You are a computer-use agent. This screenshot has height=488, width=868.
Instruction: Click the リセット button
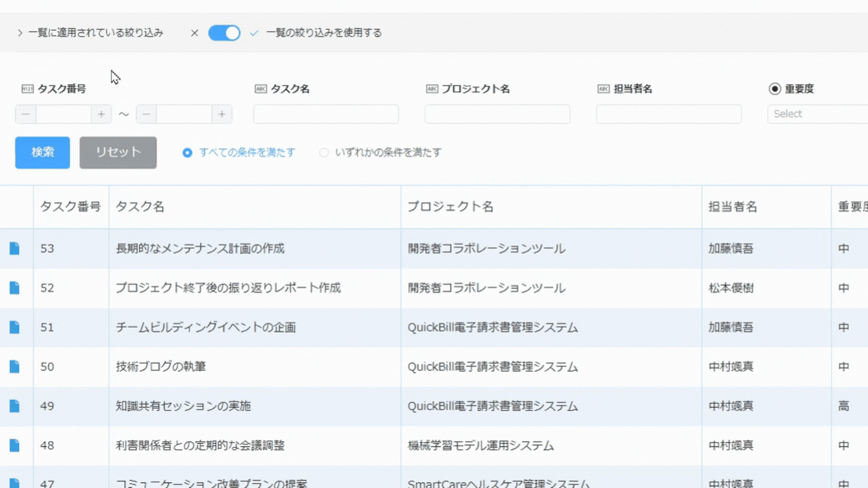[118, 153]
